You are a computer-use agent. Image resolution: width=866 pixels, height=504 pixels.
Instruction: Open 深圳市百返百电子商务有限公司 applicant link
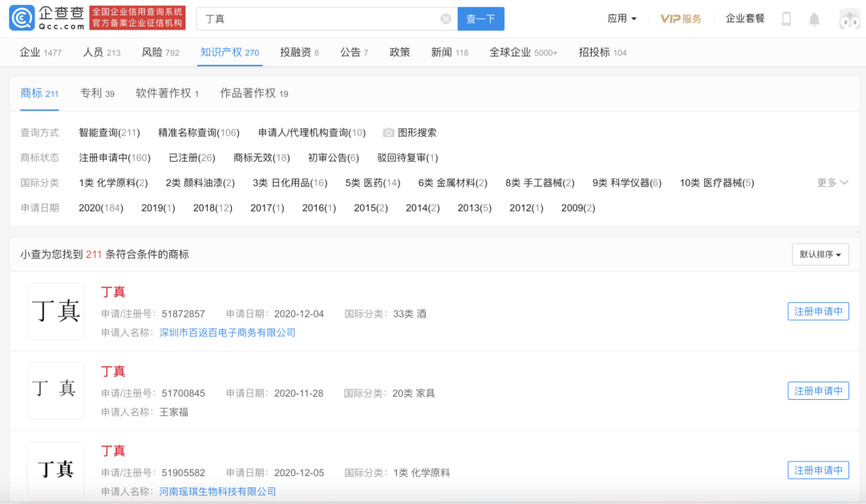[x=228, y=333]
